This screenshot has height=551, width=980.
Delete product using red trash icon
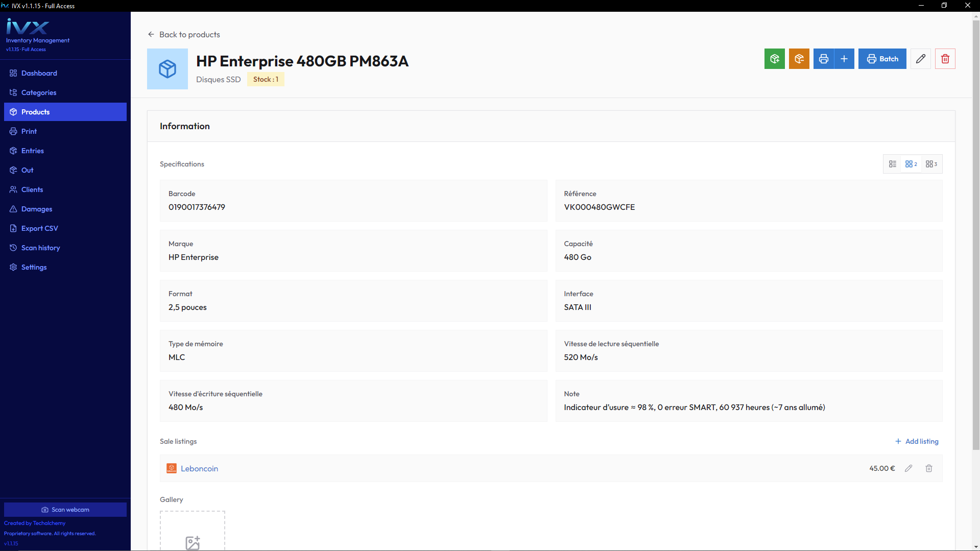tap(945, 59)
